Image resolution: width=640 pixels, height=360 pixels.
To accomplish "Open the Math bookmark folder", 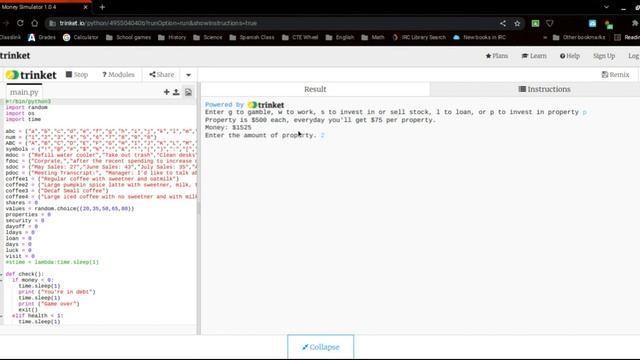I will (373, 37).
